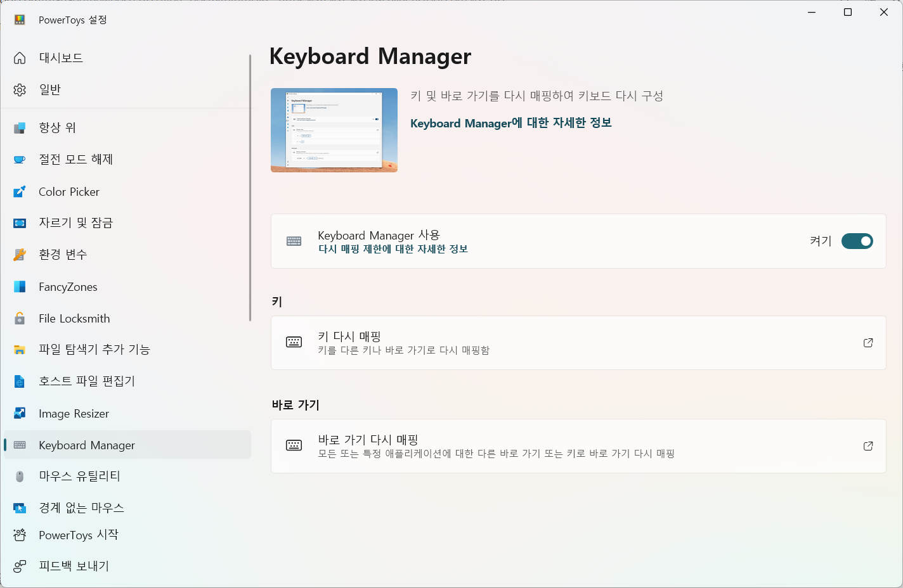The width and height of the screenshot is (903, 588).
Task: Click the Awake (절전 모드 해제) coffee cup icon
Action: pos(20,160)
